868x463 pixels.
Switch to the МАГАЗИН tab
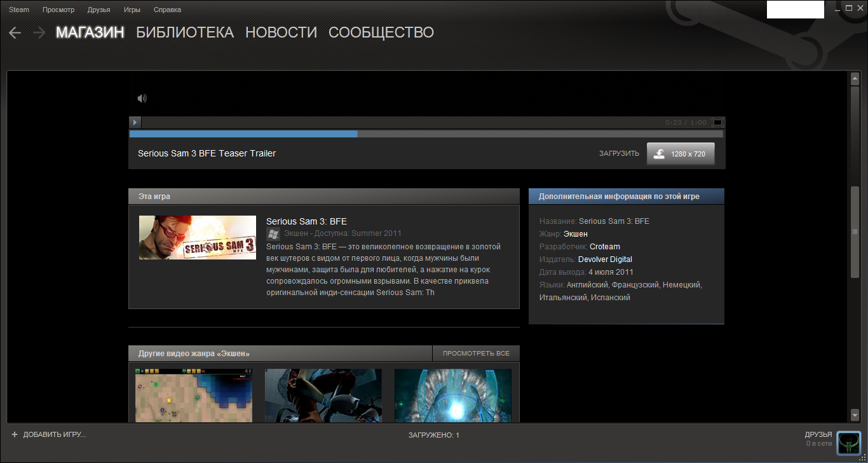tap(90, 32)
